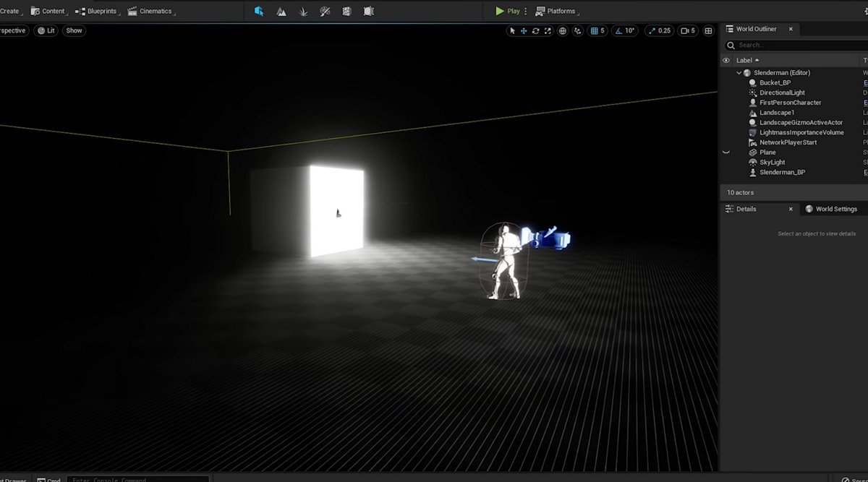868x482 pixels.
Task: Open the Platforms dropdown
Action: [x=557, y=11]
